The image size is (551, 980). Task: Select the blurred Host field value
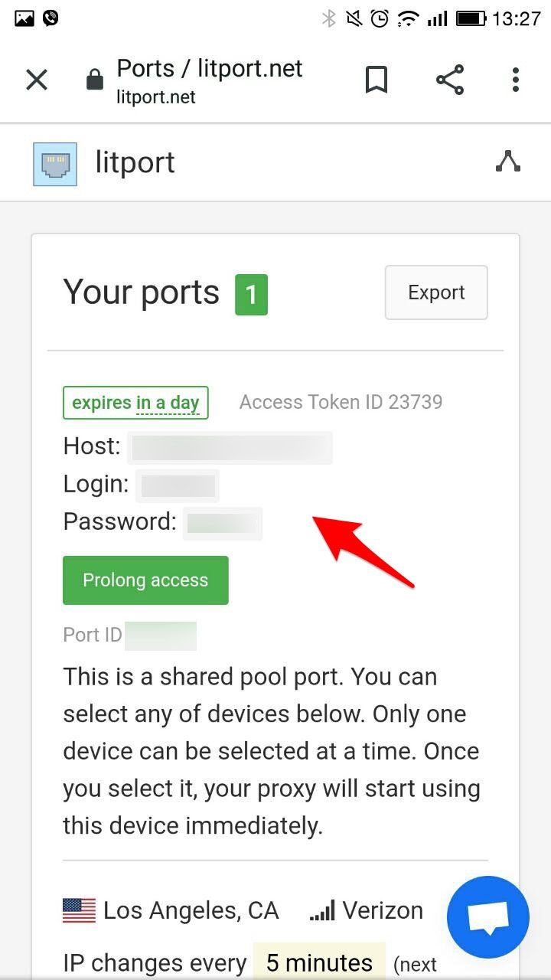click(x=230, y=447)
